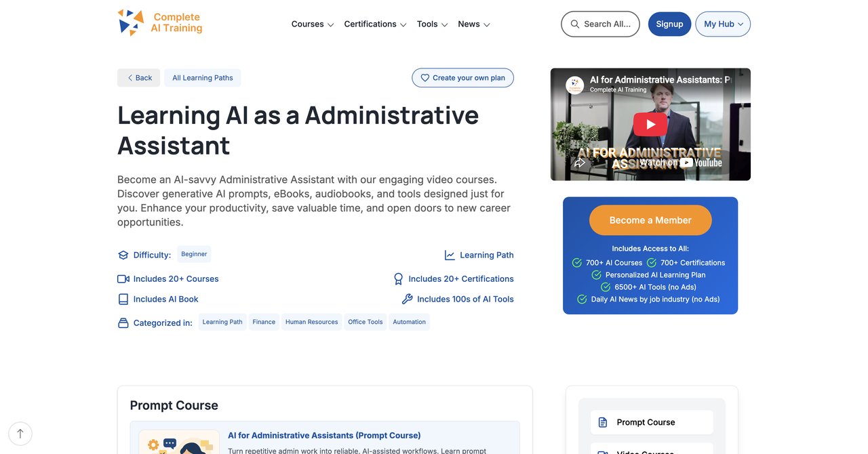868x454 pixels.
Task: Select the Human Resources category tag
Action: click(x=311, y=323)
